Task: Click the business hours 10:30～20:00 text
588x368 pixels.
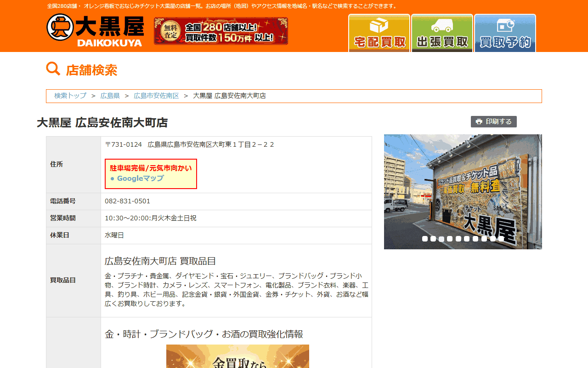Action: pos(151,218)
